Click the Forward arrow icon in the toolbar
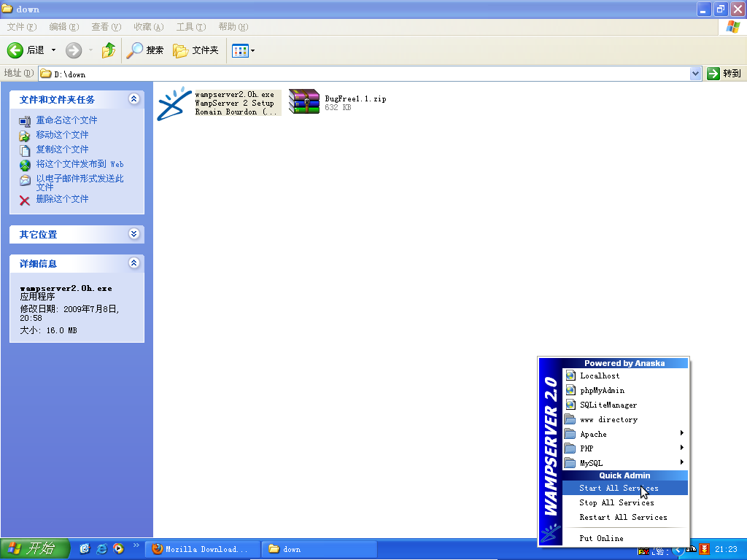The height and width of the screenshot is (560, 747). (x=74, y=50)
